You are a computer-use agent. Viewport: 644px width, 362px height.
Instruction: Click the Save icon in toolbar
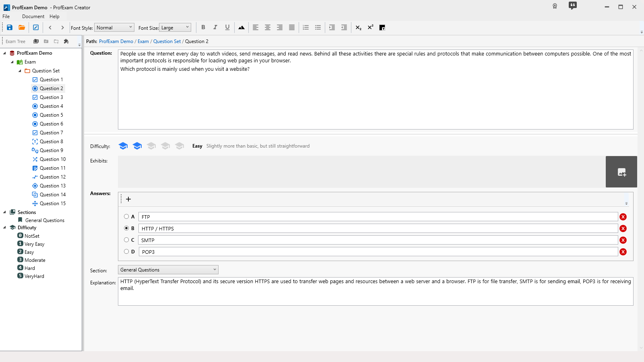coord(10,27)
